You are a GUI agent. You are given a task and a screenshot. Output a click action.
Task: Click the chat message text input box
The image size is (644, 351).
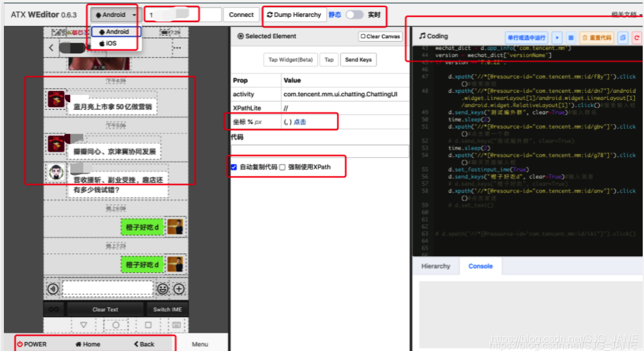click(107, 288)
